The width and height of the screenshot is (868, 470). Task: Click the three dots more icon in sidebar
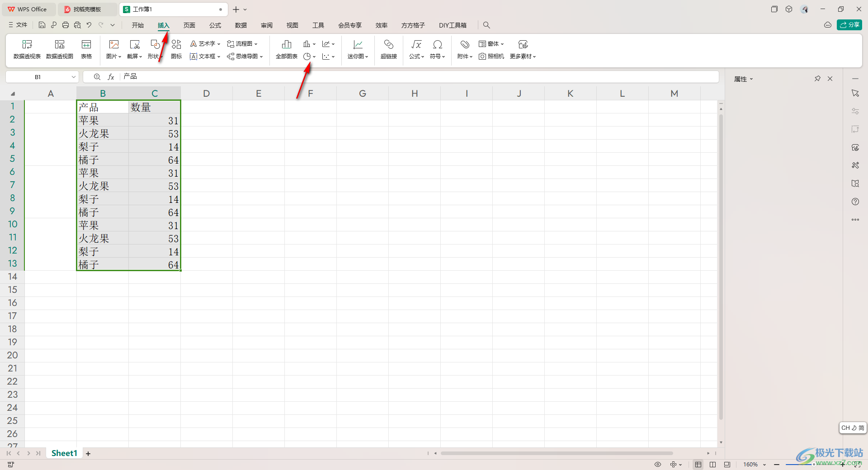(855, 220)
